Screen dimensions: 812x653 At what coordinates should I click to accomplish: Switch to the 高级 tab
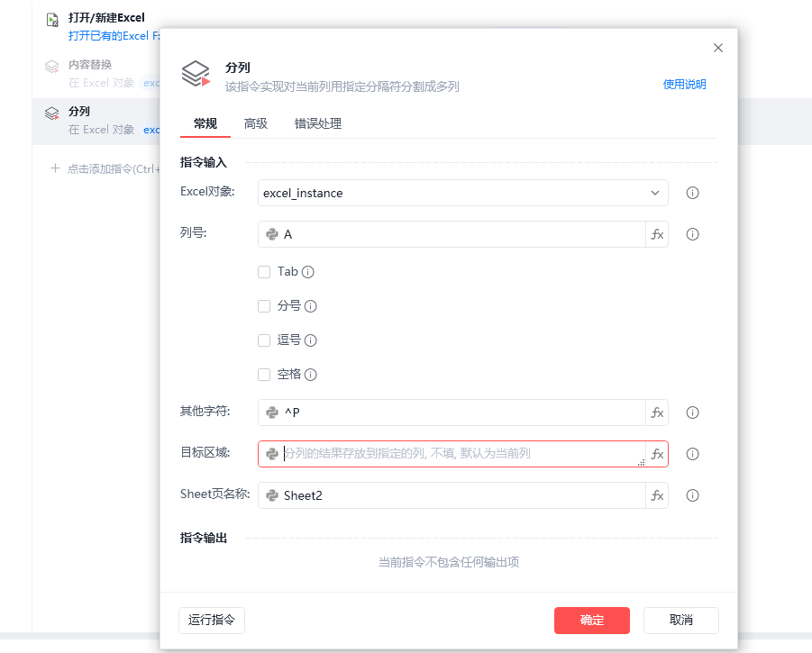tap(256, 124)
